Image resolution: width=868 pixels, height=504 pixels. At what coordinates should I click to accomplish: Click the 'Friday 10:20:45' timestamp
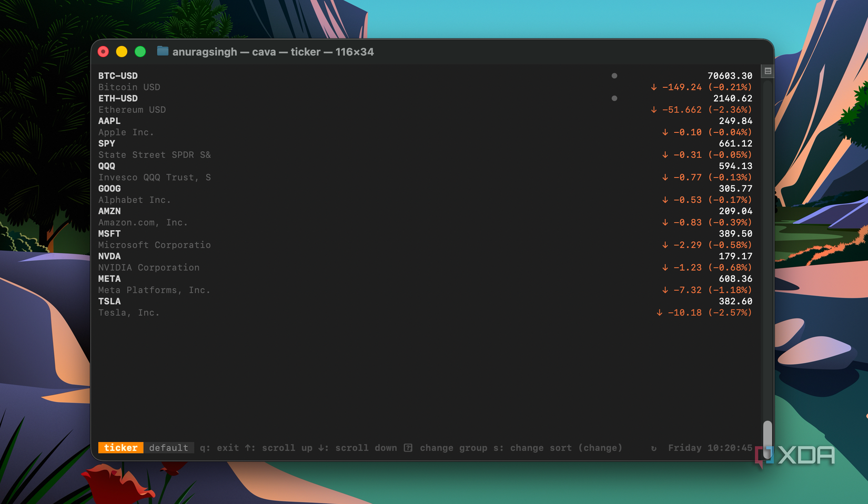710,448
